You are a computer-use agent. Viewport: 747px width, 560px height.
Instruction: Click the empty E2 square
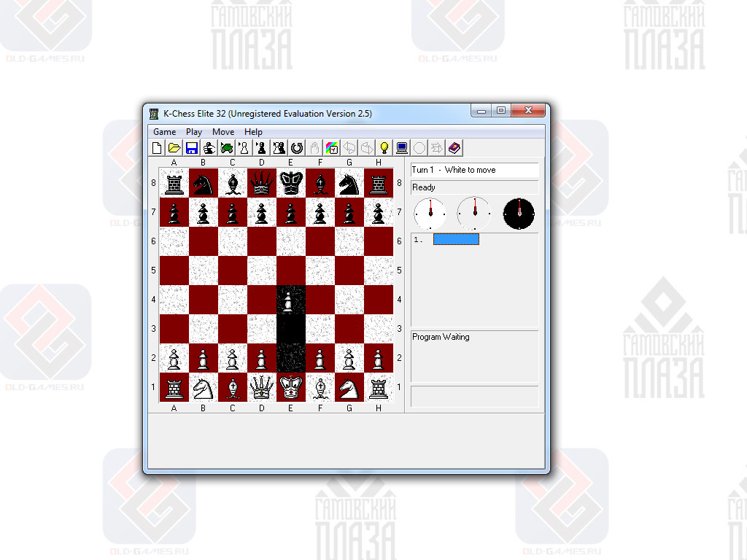coord(290,358)
